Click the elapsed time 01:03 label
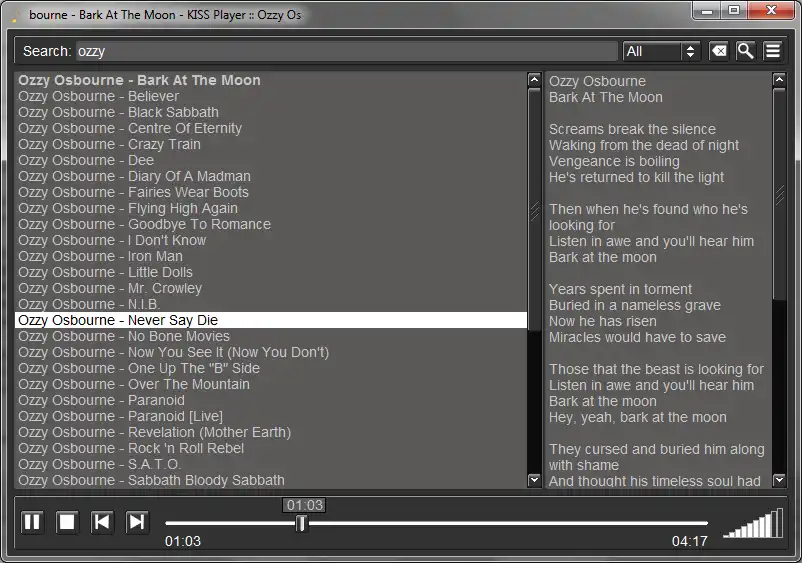 click(x=183, y=541)
